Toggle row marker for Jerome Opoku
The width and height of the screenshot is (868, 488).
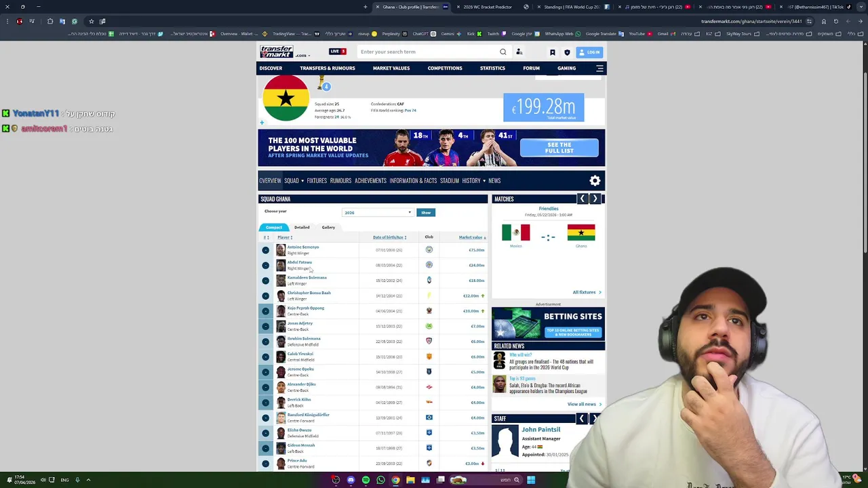[265, 372]
